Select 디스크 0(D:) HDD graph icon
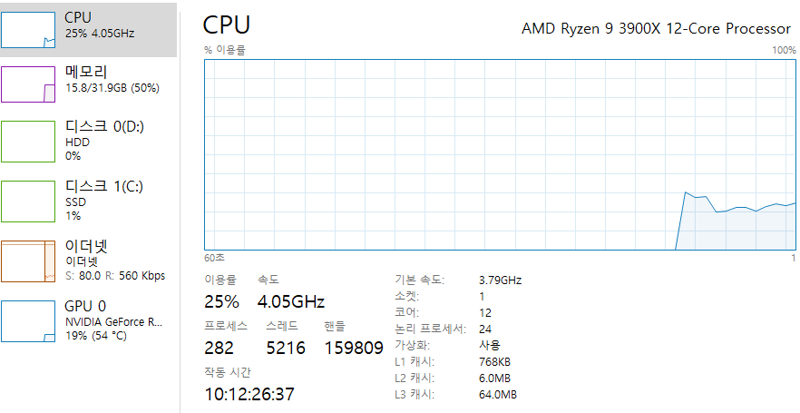The height and width of the screenshot is (413, 800). pos(28,142)
